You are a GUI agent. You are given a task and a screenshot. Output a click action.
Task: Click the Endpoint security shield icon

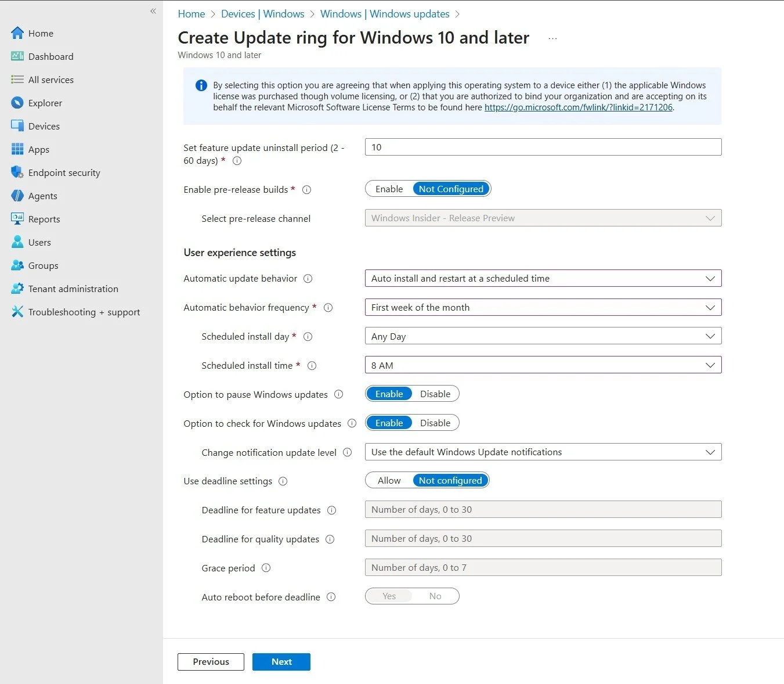[17, 172]
